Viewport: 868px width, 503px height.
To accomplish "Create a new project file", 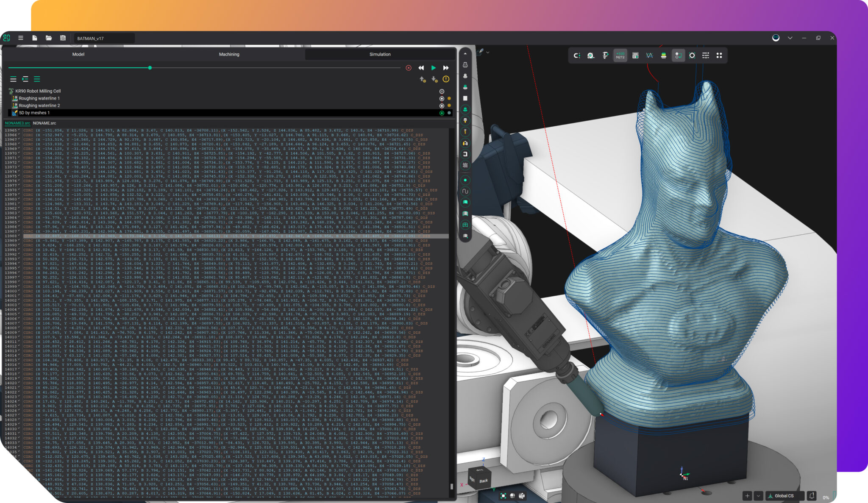I will 34,38.
